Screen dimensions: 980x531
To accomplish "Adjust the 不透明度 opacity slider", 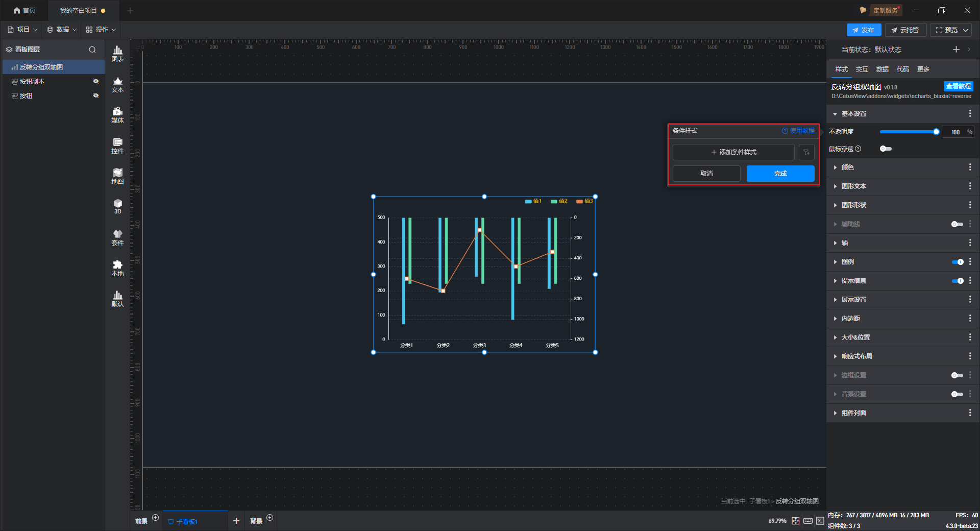I will click(936, 132).
